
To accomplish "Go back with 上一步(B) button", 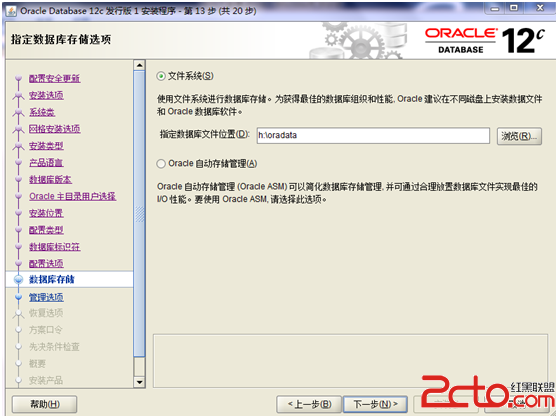I will (309, 404).
